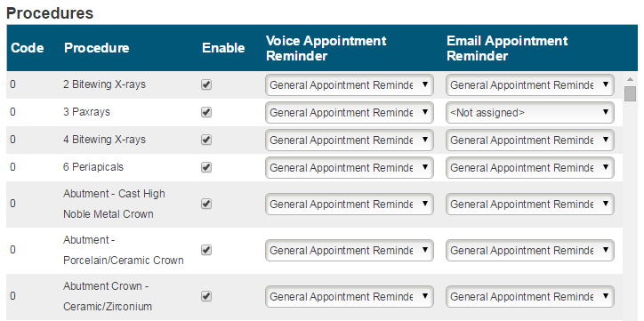This screenshot has width=644, height=321.
Task: Open voice reminder for Abutment Crown Ceramic/Zirconium
Action: (349, 297)
